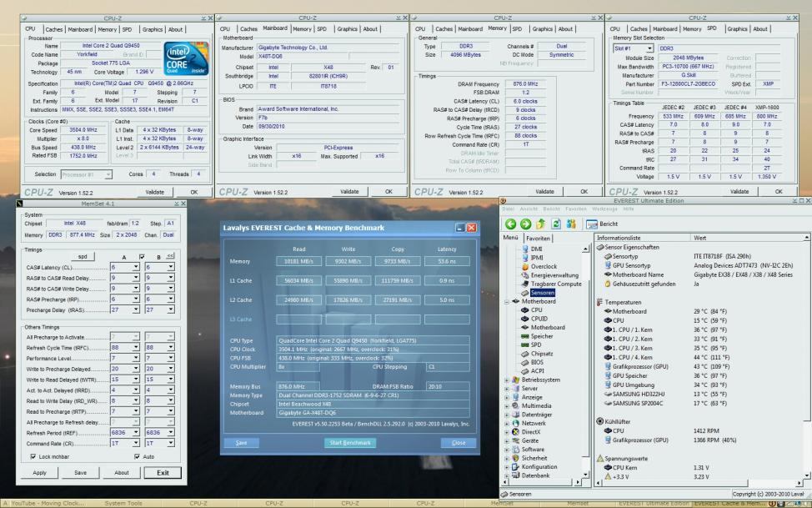Open the Bericht report button in EVEREST

click(x=601, y=224)
